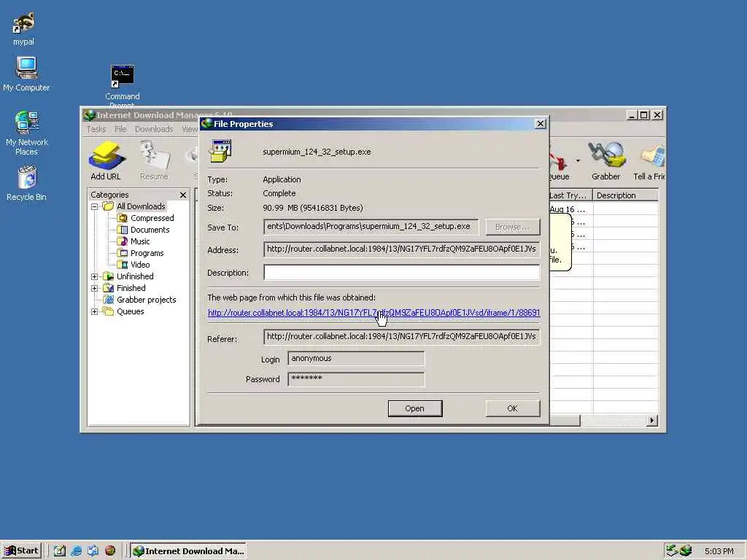Select the Queues category
This screenshot has height=560, width=747.
click(x=124, y=311)
